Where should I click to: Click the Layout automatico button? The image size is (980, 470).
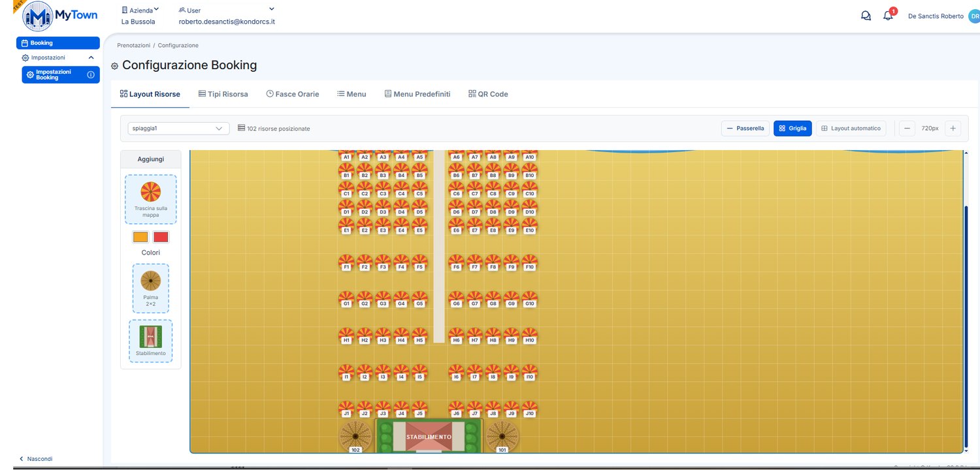click(851, 129)
